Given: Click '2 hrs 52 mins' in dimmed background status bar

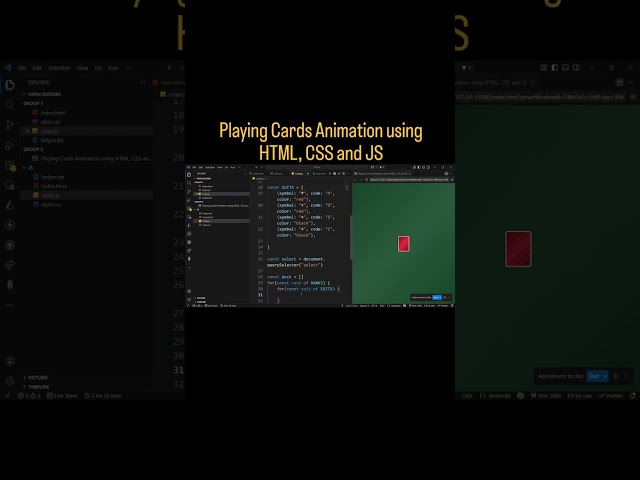Looking at the screenshot, I should (x=102, y=396).
